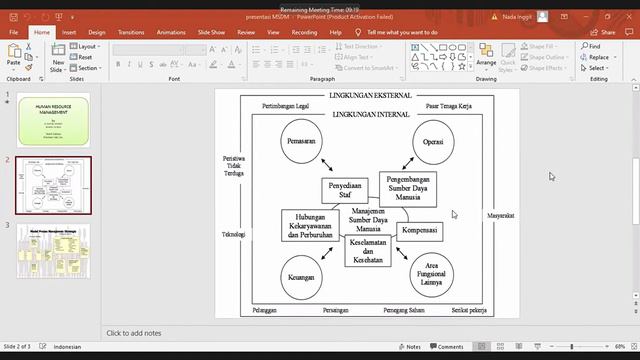Select the star shape in gallery
Viewport: 640px width, 360px height.
pyautogui.click(x=462, y=66)
